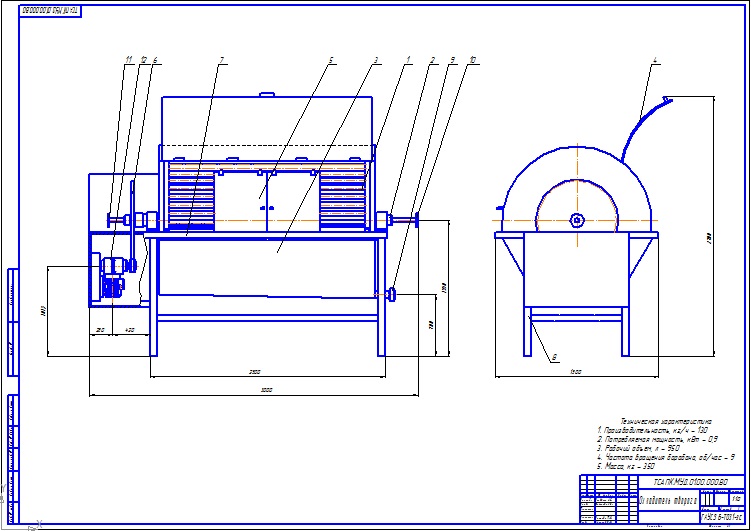Select the drain valve on frame's right side
The width and height of the screenshot is (751, 531).
pos(391,294)
